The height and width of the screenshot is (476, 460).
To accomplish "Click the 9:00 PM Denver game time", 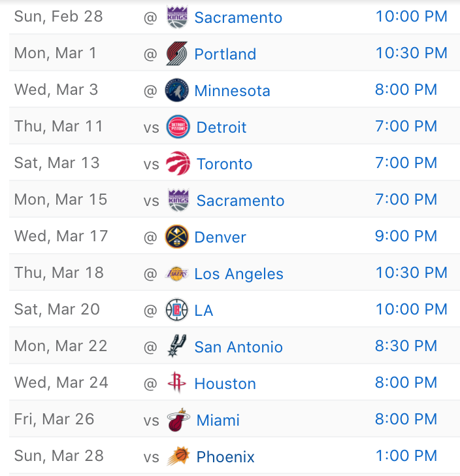I will 406,236.
